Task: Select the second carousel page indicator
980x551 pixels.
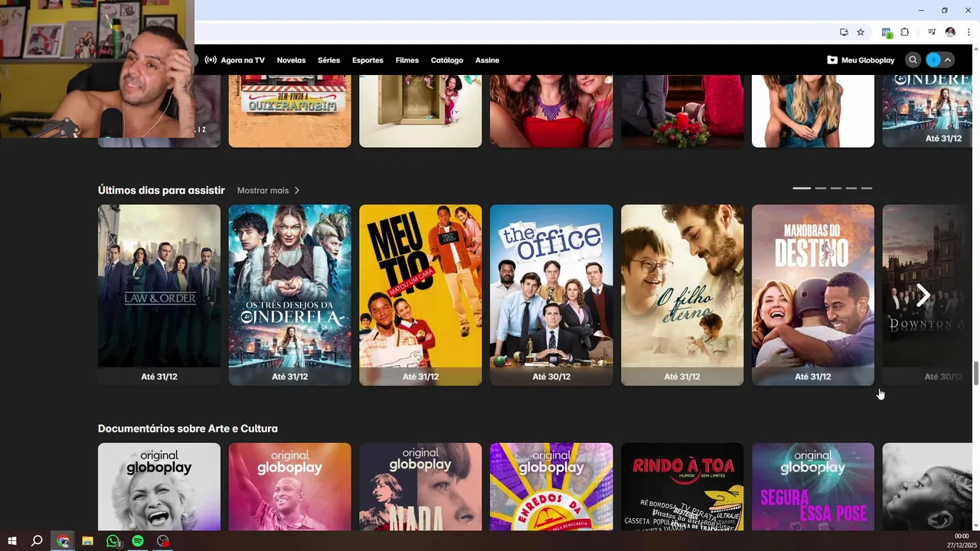Action: point(821,188)
